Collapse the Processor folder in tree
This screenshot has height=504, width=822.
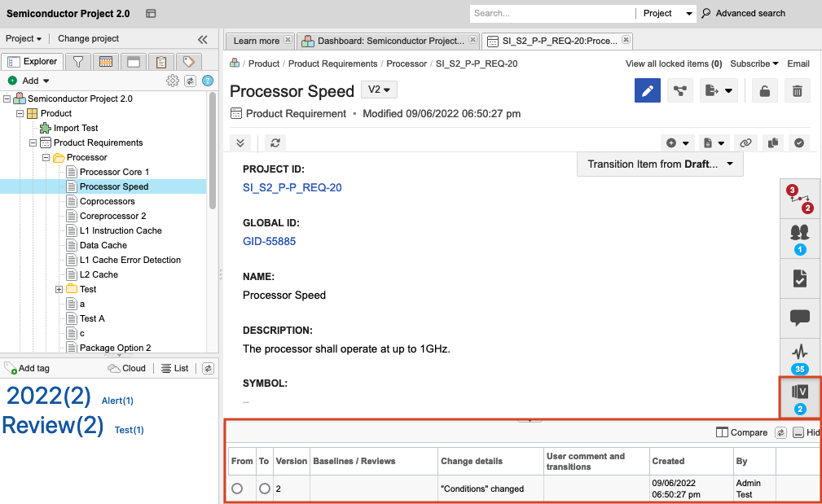(x=47, y=157)
